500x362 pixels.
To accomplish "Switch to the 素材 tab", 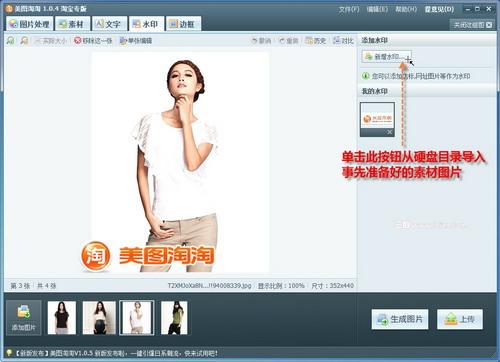I will click(71, 24).
